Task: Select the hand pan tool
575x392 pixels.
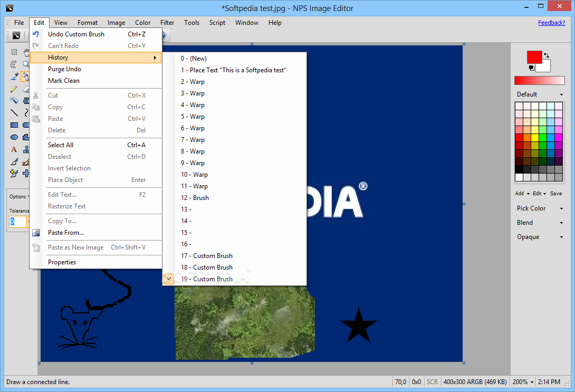Action: click(26, 52)
